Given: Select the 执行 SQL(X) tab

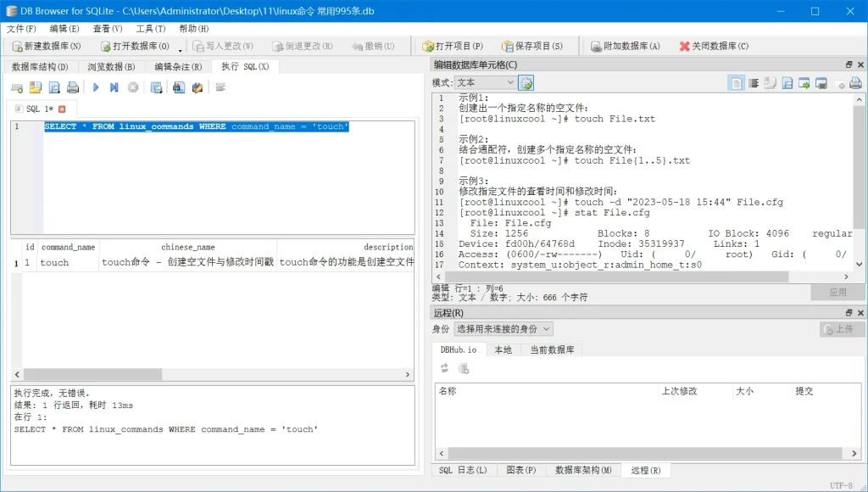Looking at the screenshot, I should click(245, 66).
